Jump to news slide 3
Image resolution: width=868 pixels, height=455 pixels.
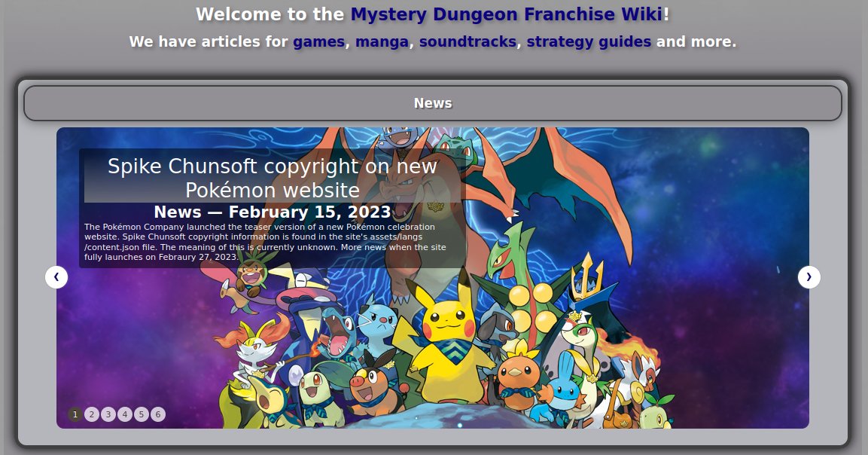click(x=108, y=414)
